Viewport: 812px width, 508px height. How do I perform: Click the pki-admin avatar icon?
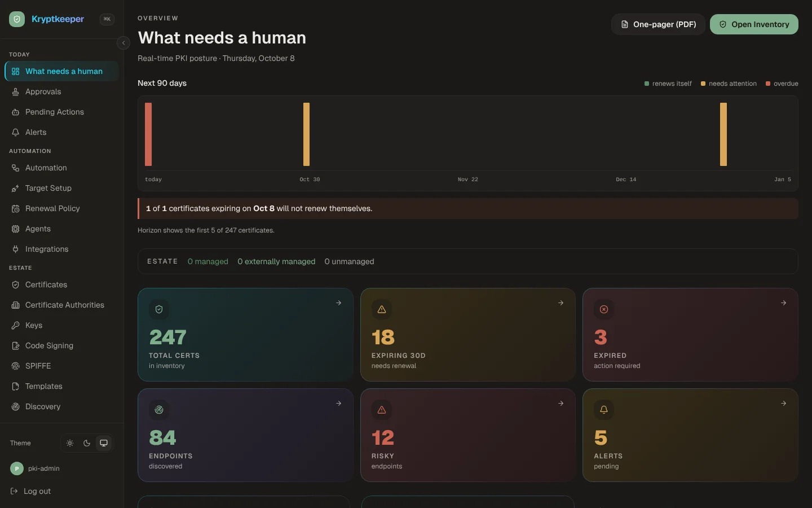point(17,468)
